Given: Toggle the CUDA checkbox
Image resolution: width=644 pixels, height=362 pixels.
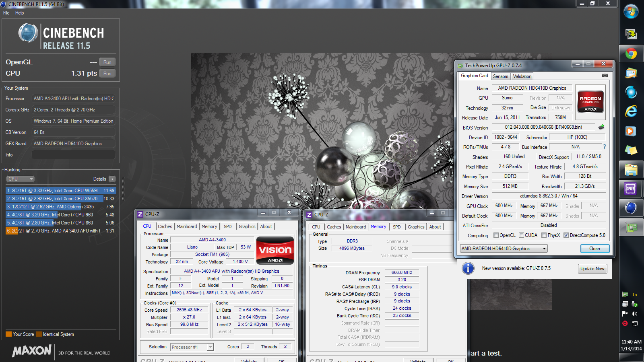Looking at the screenshot, I should [521, 235].
